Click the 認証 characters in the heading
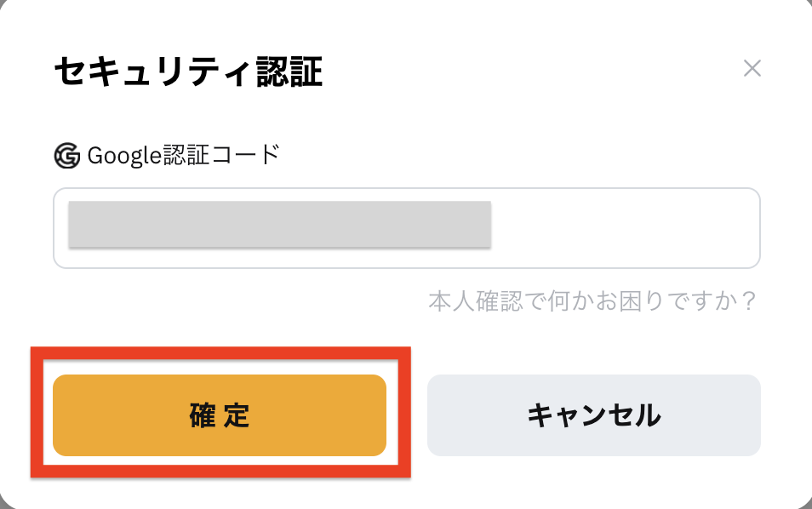This screenshot has height=509, width=812. click(289, 71)
